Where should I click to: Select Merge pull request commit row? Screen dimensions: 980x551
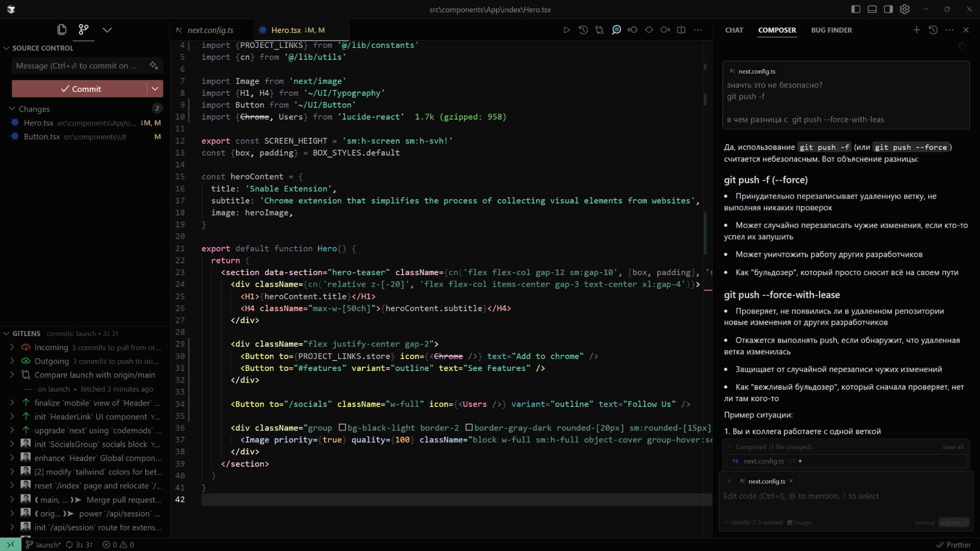85,499
